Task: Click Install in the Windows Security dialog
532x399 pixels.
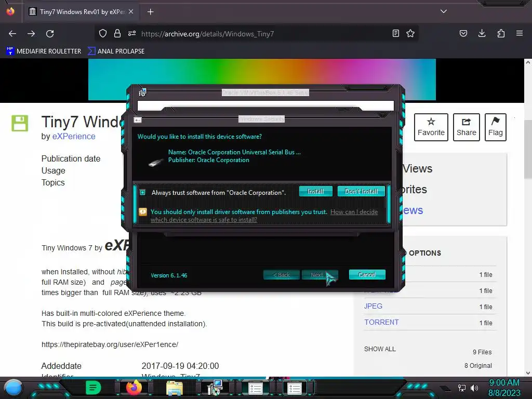Action: click(x=315, y=191)
